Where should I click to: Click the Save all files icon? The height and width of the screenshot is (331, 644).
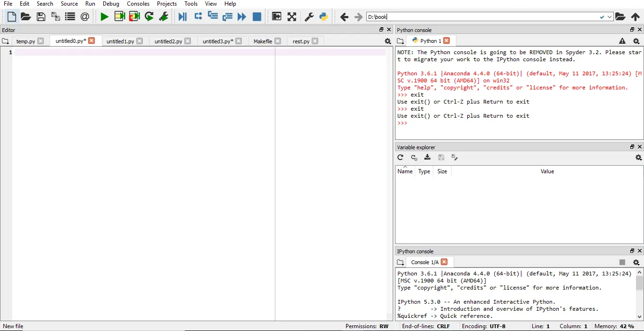click(56, 17)
